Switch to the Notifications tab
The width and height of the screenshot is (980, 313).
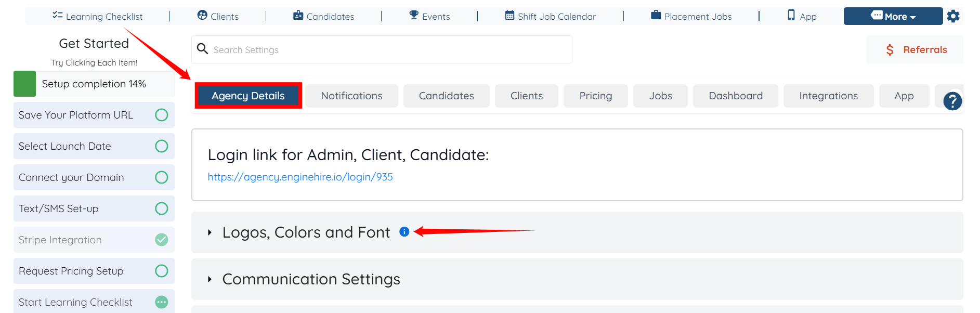coord(351,96)
